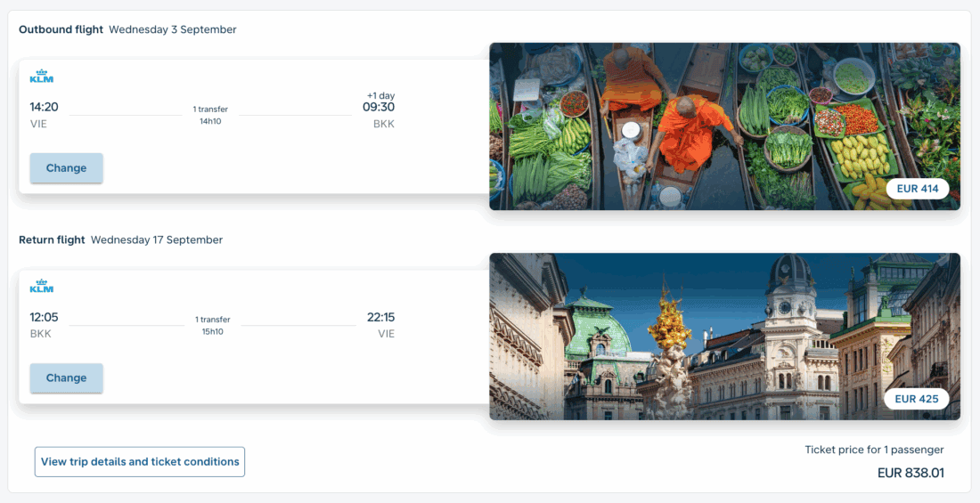
Task: Click the 12:05 departure time from BKK
Action: 44,317
